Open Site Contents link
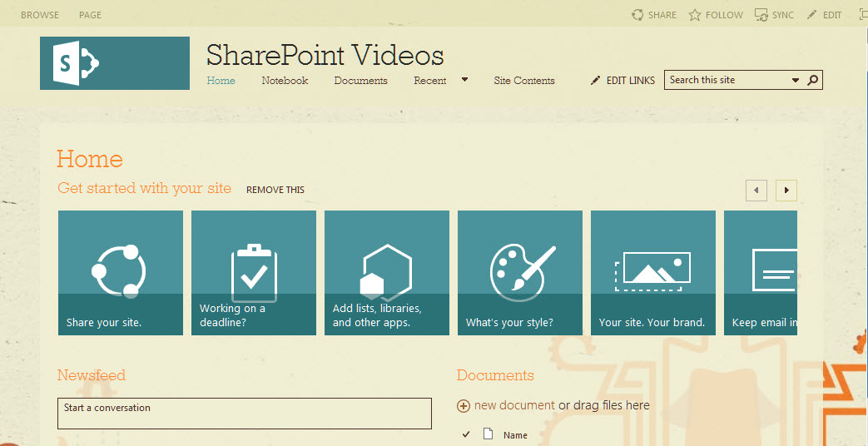 [x=524, y=80]
